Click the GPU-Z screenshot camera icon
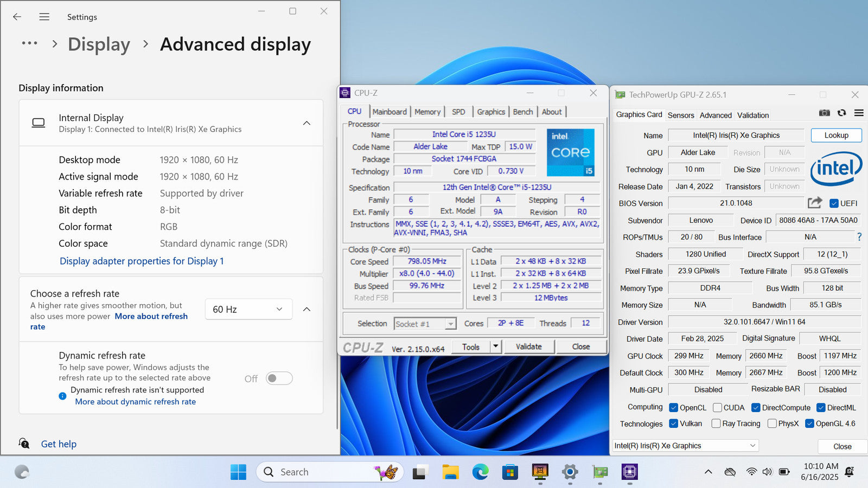The image size is (868, 488). (824, 113)
